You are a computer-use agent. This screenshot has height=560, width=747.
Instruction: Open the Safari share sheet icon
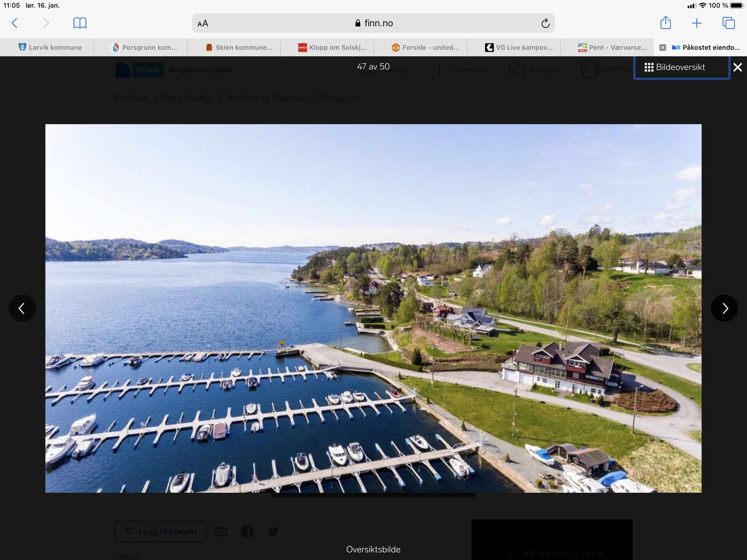tap(666, 22)
